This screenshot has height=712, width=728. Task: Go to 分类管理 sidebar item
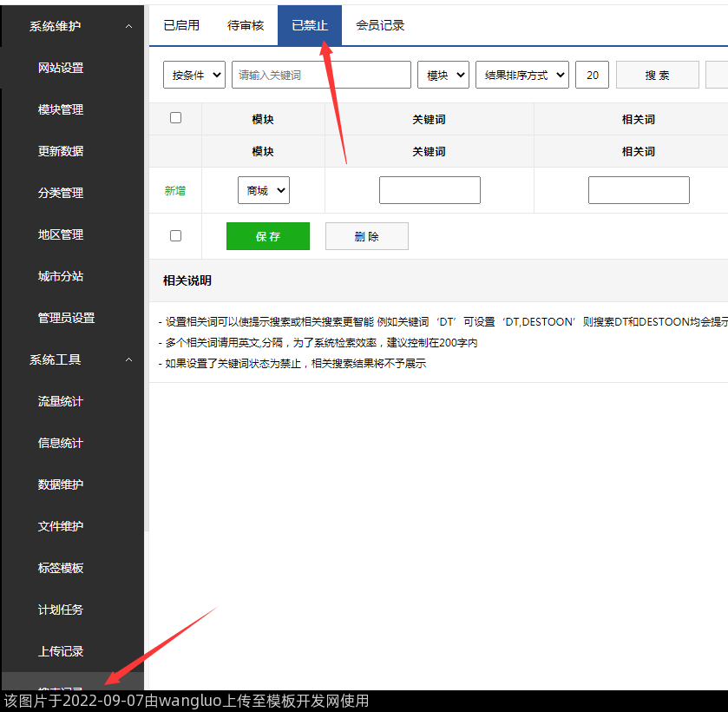point(61,193)
